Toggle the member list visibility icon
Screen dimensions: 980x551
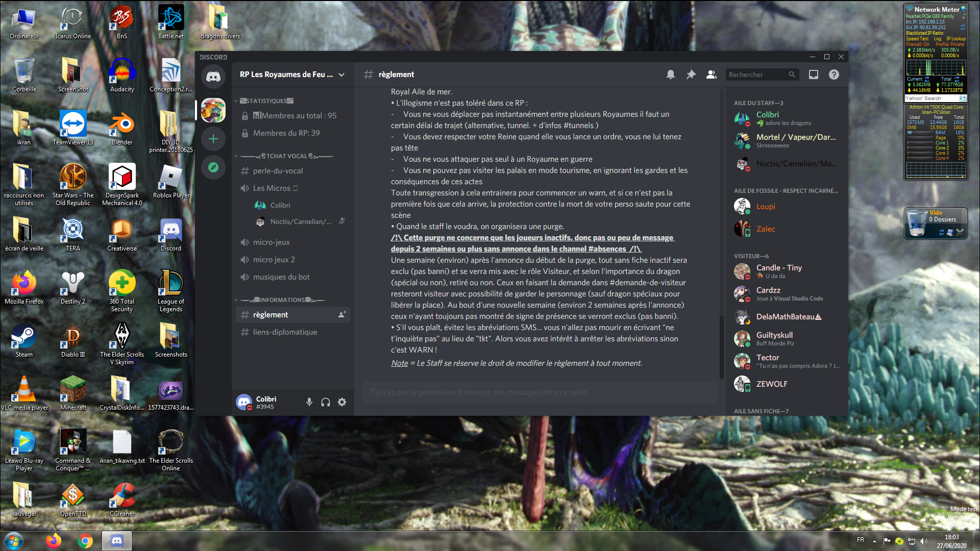click(x=711, y=74)
